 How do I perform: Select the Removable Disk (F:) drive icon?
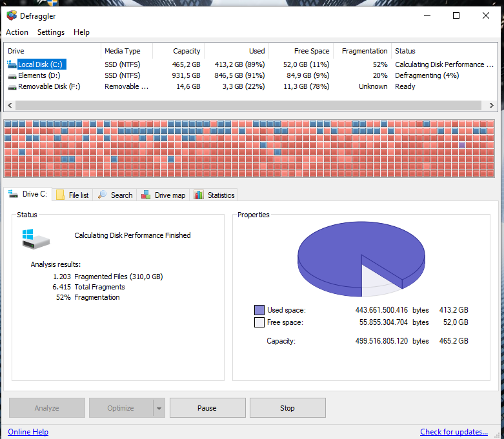click(x=12, y=87)
